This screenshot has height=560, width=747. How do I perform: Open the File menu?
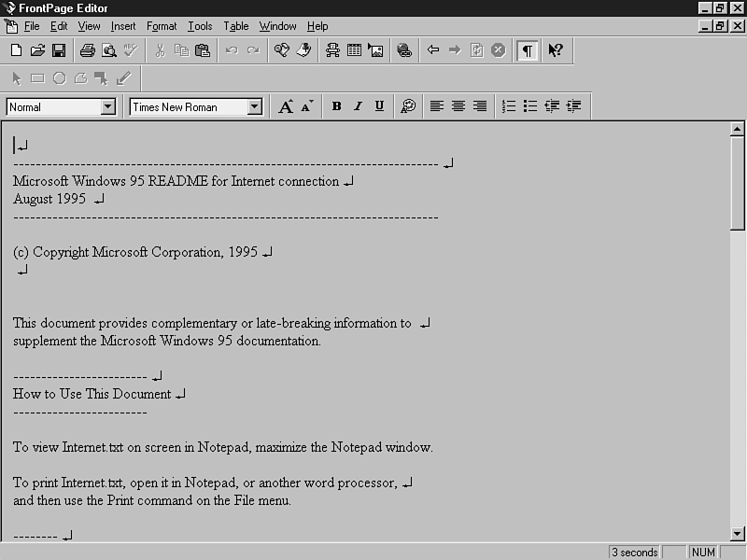32,26
